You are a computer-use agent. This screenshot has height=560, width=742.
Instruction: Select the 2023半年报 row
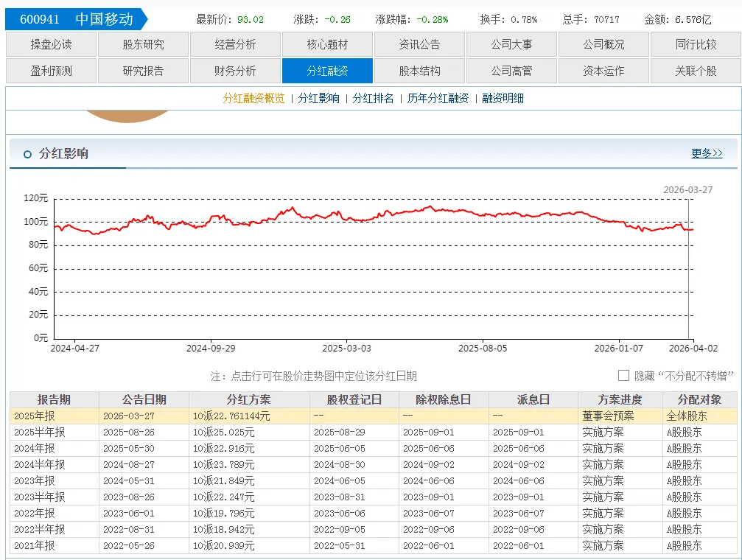click(x=374, y=497)
